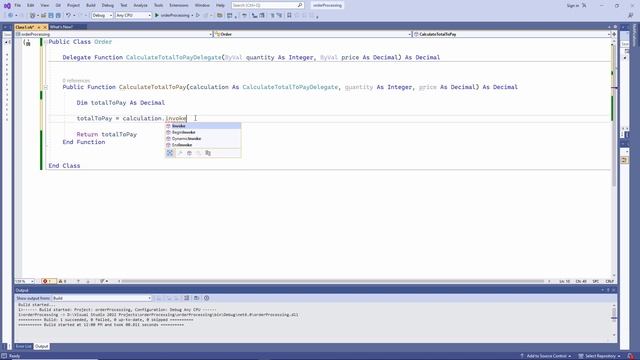This screenshot has width=640, height=360.
Task: Toggle the wrench properties IntelliSense filter
Action: click(180, 153)
